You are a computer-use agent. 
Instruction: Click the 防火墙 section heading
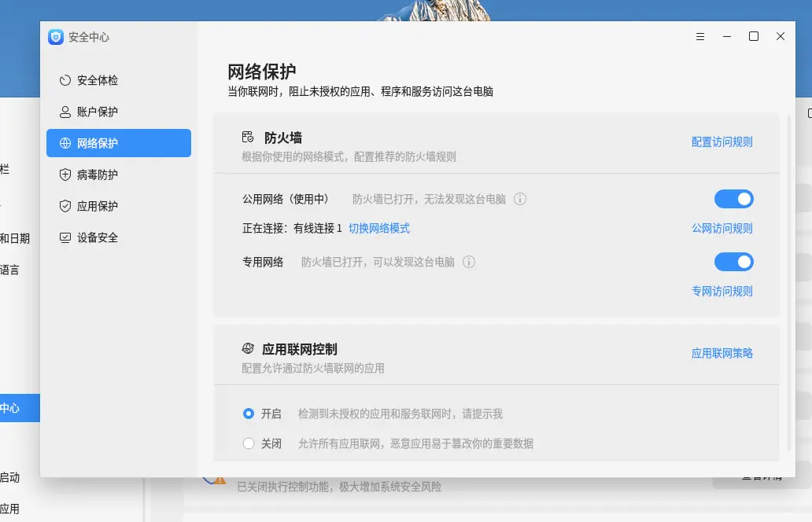tap(282, 138)
